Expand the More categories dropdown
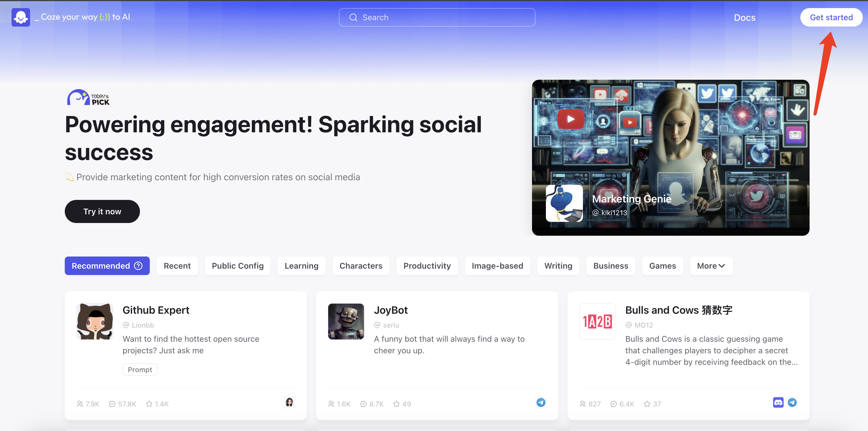868x431 pixels. coord(711,266)
